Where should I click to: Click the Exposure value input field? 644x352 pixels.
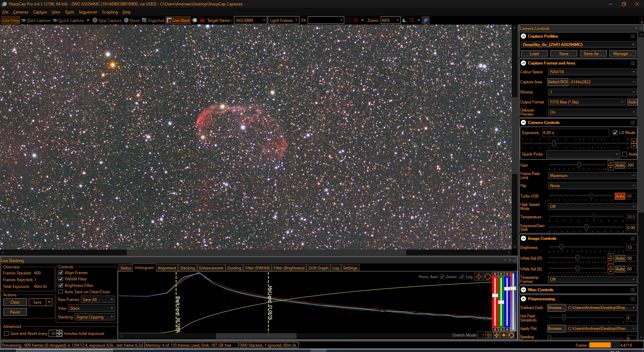576,133
